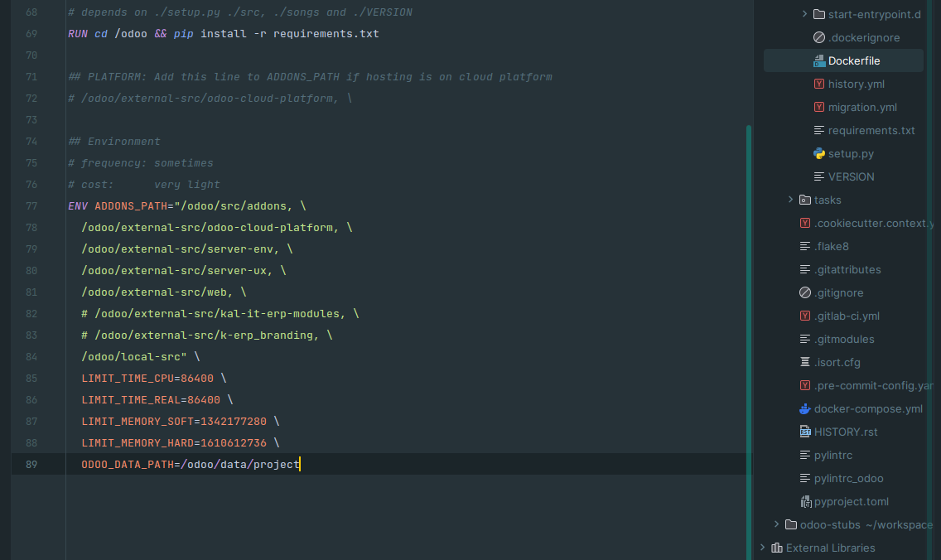Expand External Libraries
941x560 pixels.
(x=763, y=548)
